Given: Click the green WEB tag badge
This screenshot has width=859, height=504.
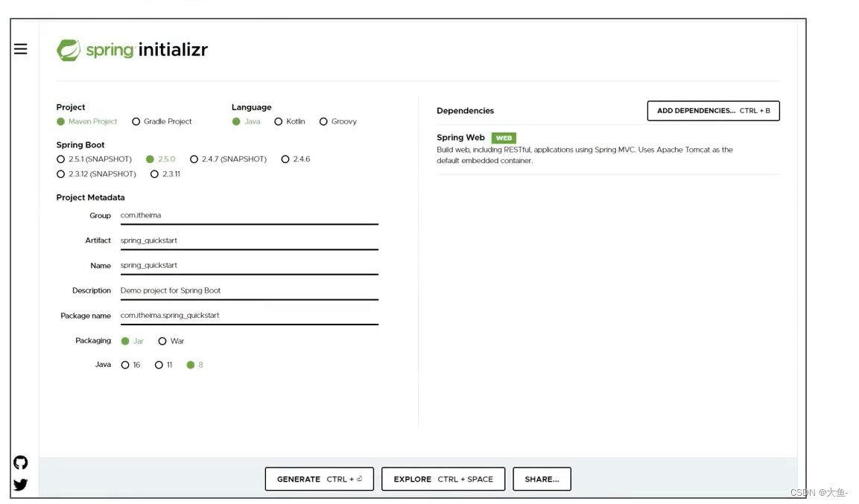Looking at the screenshot, I should coord(504,138).
